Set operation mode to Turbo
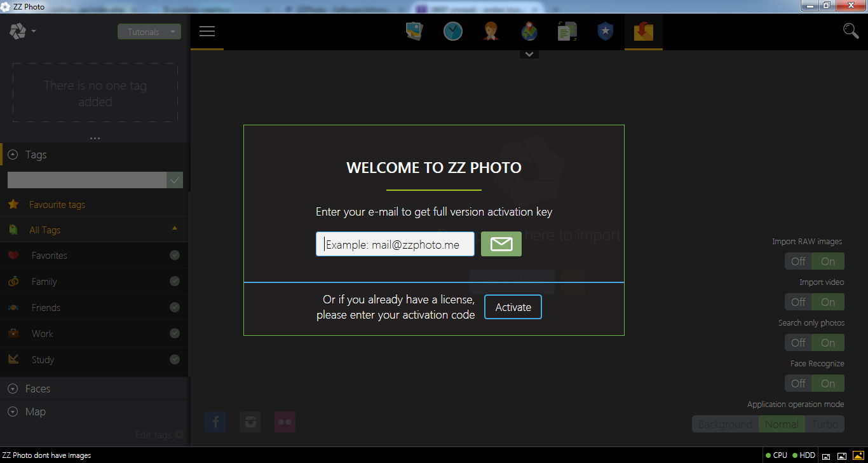The height and width of the screenshot is (463, 868). pos(825,424)
